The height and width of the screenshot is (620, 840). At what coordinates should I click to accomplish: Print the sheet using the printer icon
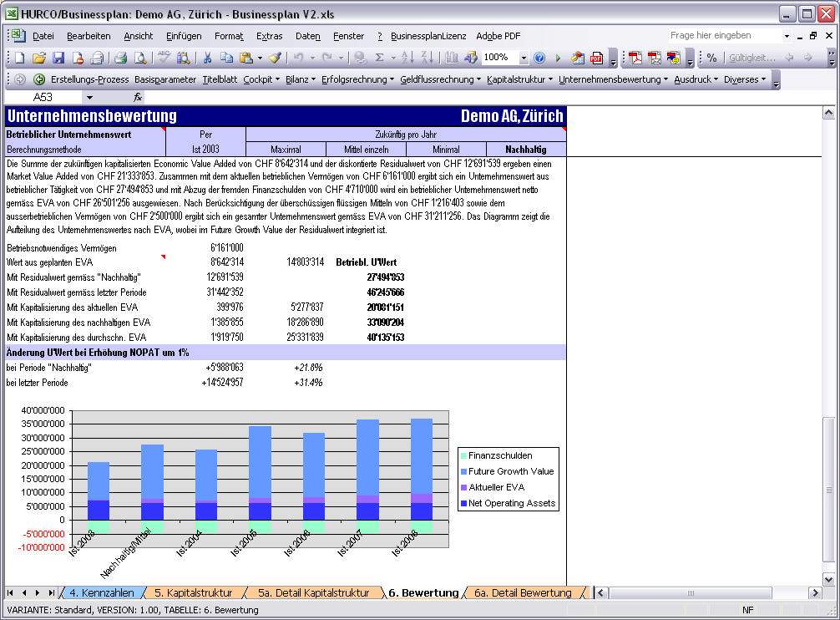point(120,58)
